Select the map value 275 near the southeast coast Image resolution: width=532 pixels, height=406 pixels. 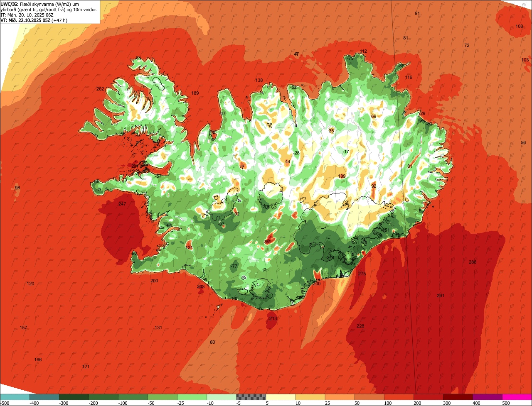point(362,274)
